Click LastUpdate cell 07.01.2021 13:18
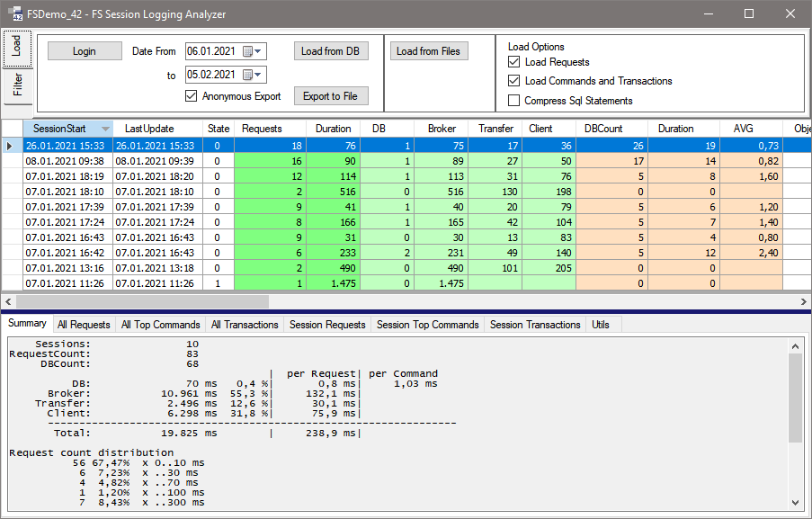 coord(157,268)
